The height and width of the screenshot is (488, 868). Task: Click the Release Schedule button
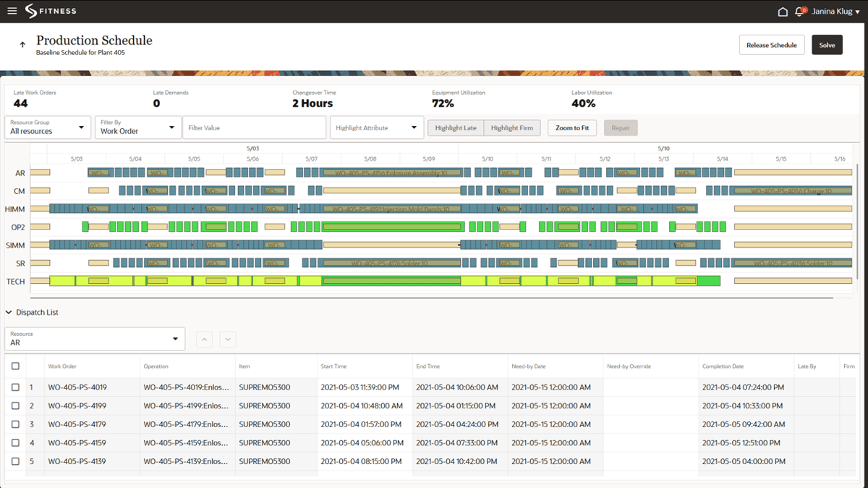click(771, 44)
